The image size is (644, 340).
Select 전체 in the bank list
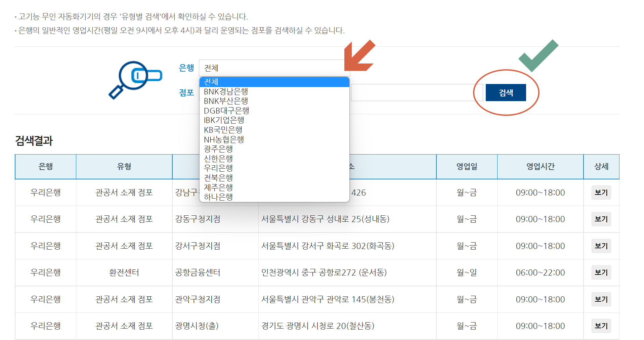click(274, 82)
